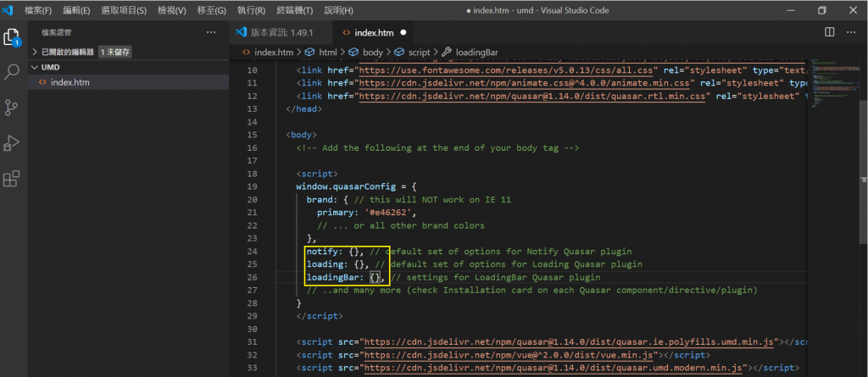Switch to the index.htm editor tab
Screen dimensions: 868x377
click(x=373, y=33)
